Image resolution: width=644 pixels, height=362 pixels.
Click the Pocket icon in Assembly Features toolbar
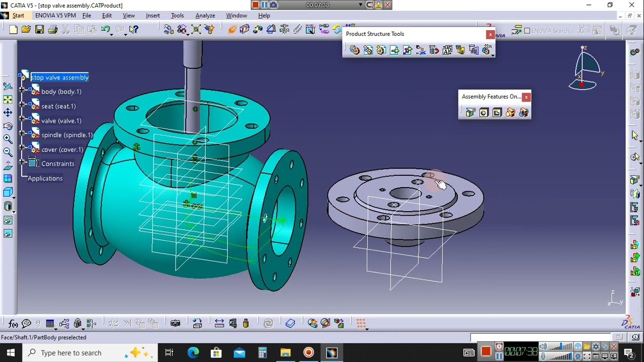(x=497, y=113)
